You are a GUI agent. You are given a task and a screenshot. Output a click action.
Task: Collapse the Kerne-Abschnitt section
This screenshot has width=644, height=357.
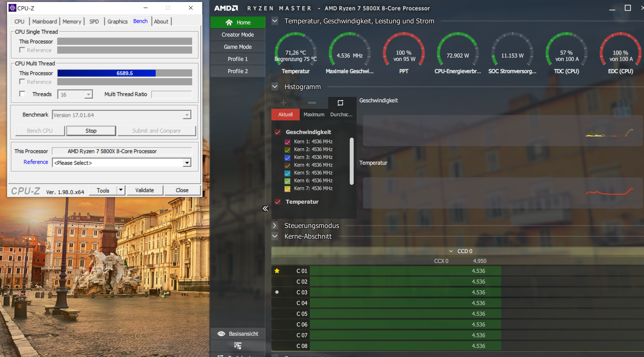point(275,236)
